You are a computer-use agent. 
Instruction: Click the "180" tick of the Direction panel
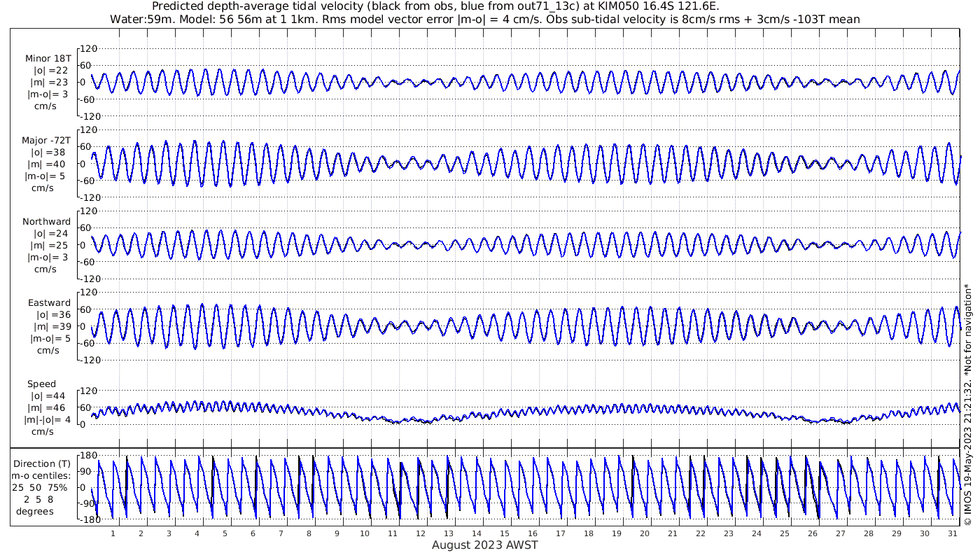(x=87, y=456)
